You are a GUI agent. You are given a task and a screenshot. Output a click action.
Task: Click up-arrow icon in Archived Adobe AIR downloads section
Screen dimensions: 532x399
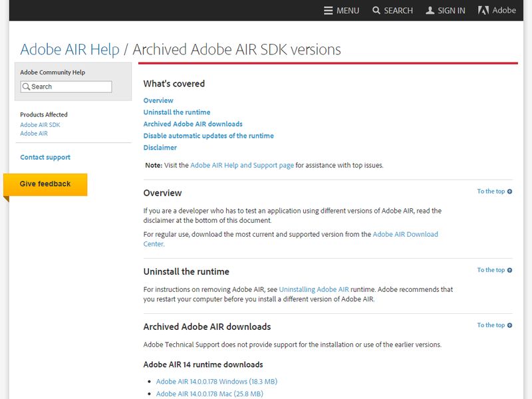pyautogui.click(x=509, y=325)
